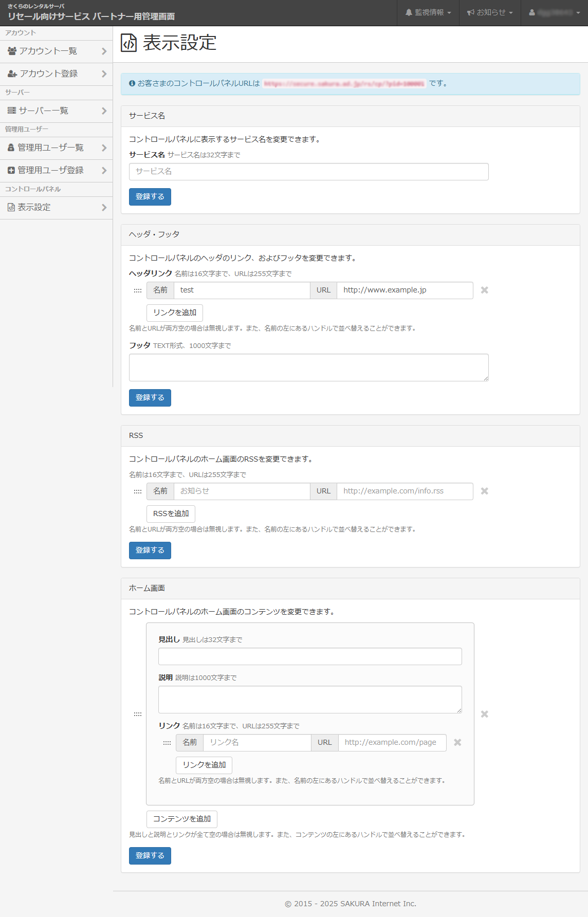Open サーバー一覧 from the sidebar
Viewport: 588px width, 917px height.
point(56,111)
